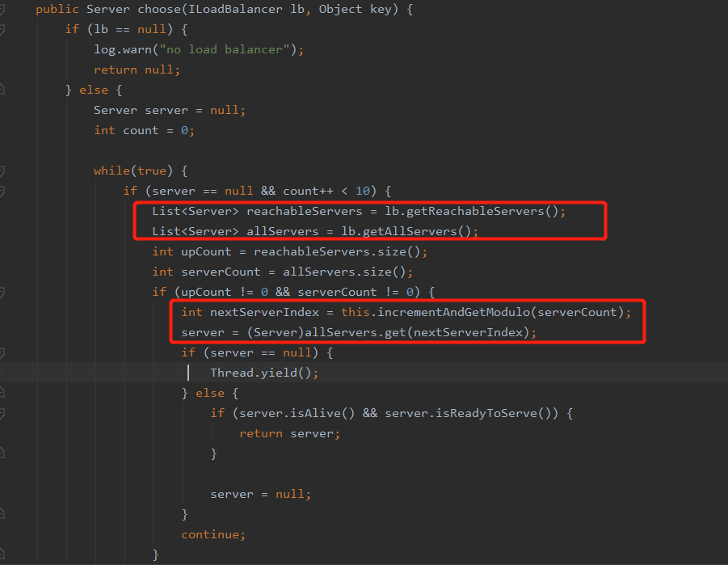Place cursor on "if (lb == null) {" line

point(126,29)
